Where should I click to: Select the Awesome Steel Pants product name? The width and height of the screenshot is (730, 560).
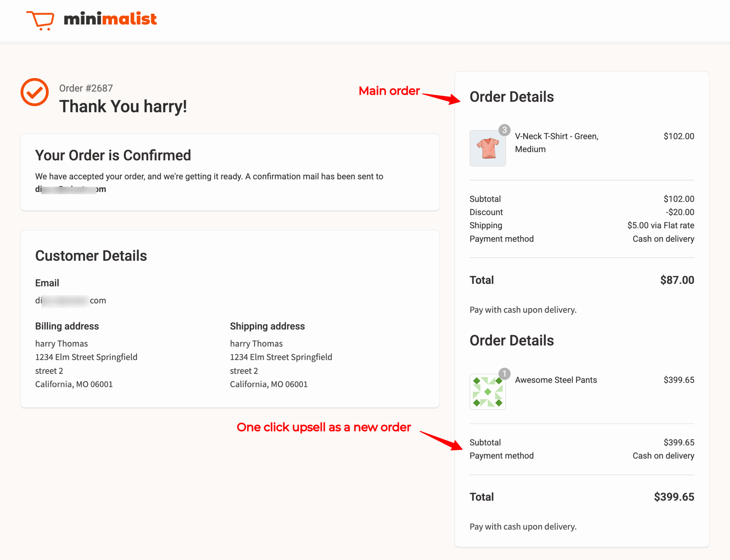(555, 380)
